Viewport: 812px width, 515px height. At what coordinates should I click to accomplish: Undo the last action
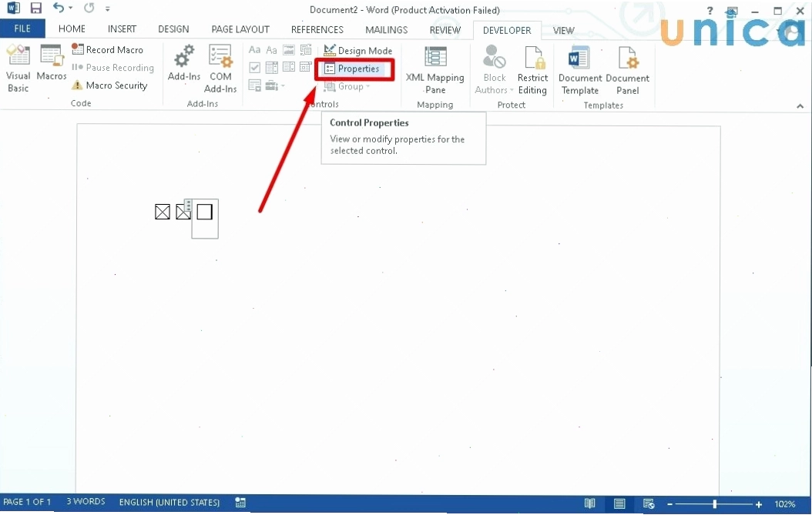[x=59, y=8]
